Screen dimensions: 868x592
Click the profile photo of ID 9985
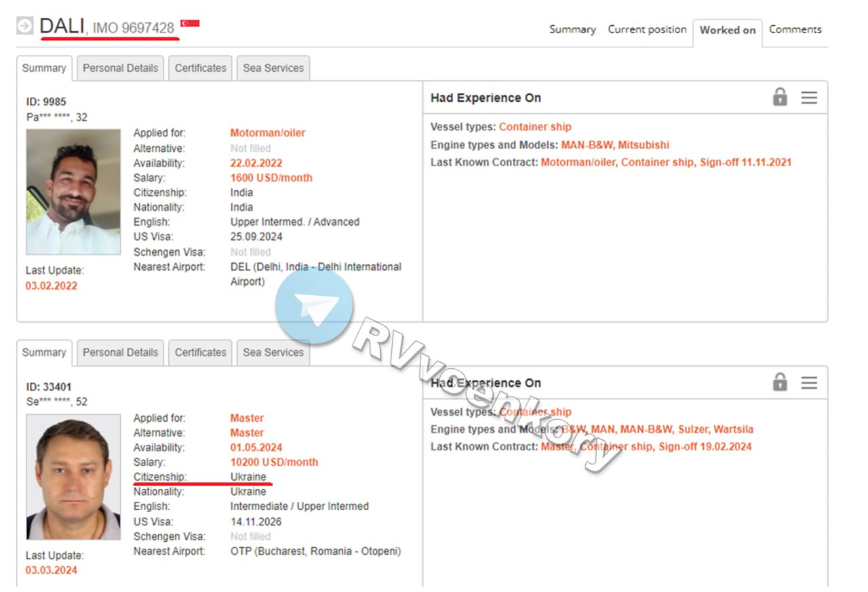click(x=73, y=192)
